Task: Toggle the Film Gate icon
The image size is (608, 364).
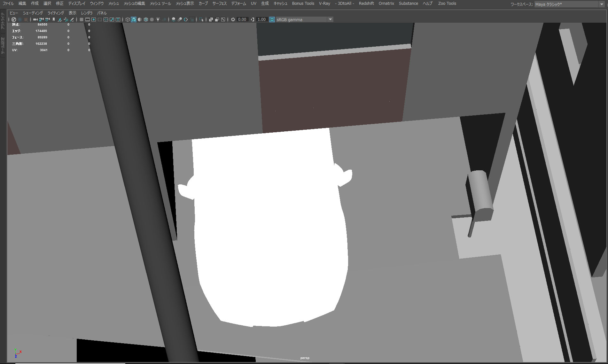Action: [88, 19]
